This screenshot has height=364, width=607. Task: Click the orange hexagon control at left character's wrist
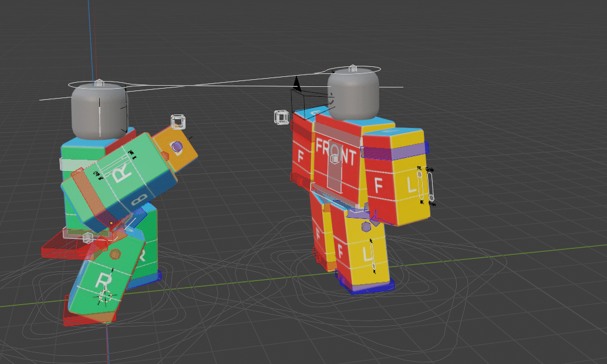pos(165,156)
